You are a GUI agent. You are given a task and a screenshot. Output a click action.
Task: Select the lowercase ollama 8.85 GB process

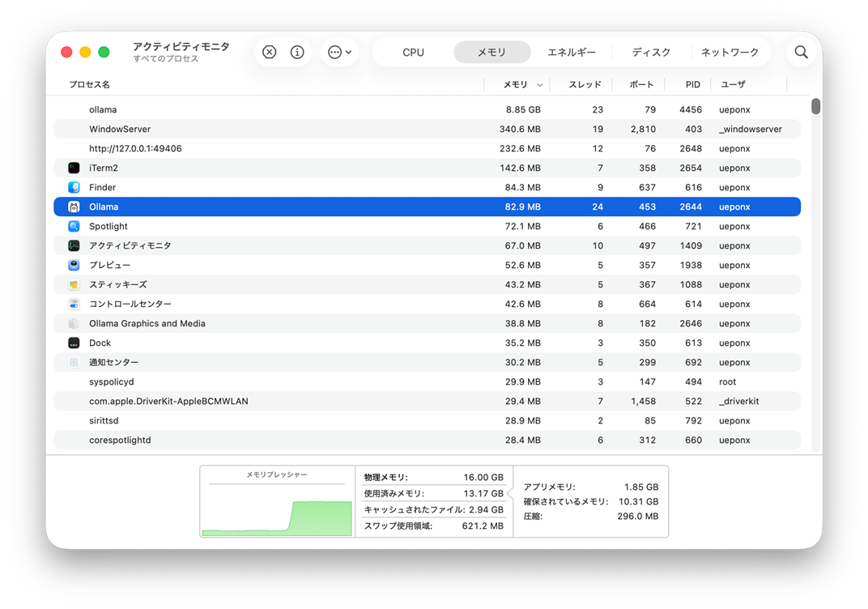point(427,109)
